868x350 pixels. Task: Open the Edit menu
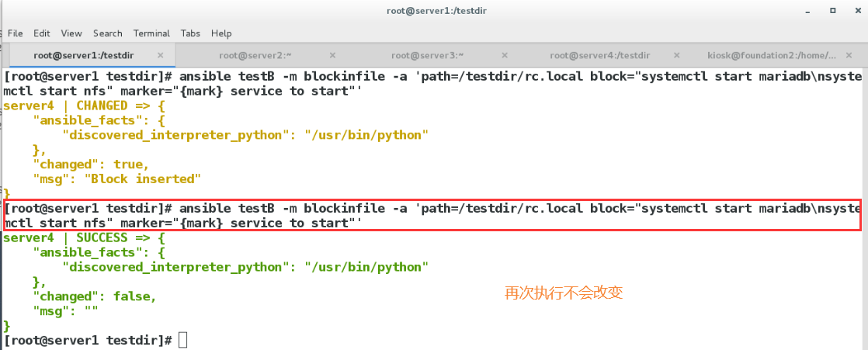[x=41, y=33]
